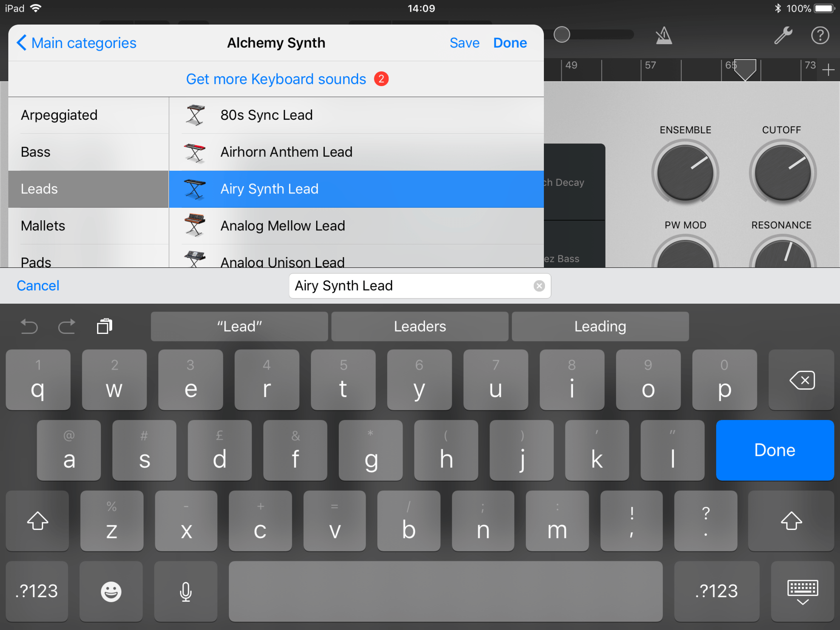Start dictation with the microphone key
Viewport: 840px width, 630px height.
tap(185, 591)
